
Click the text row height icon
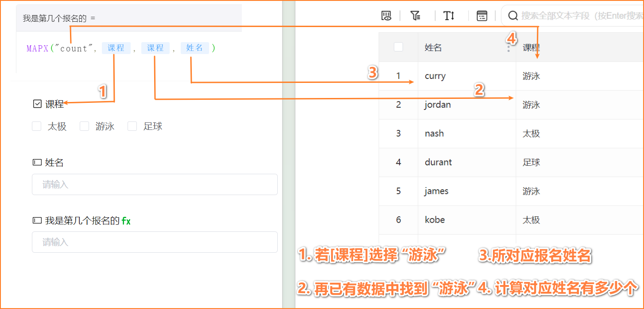(x=449, y=16)
